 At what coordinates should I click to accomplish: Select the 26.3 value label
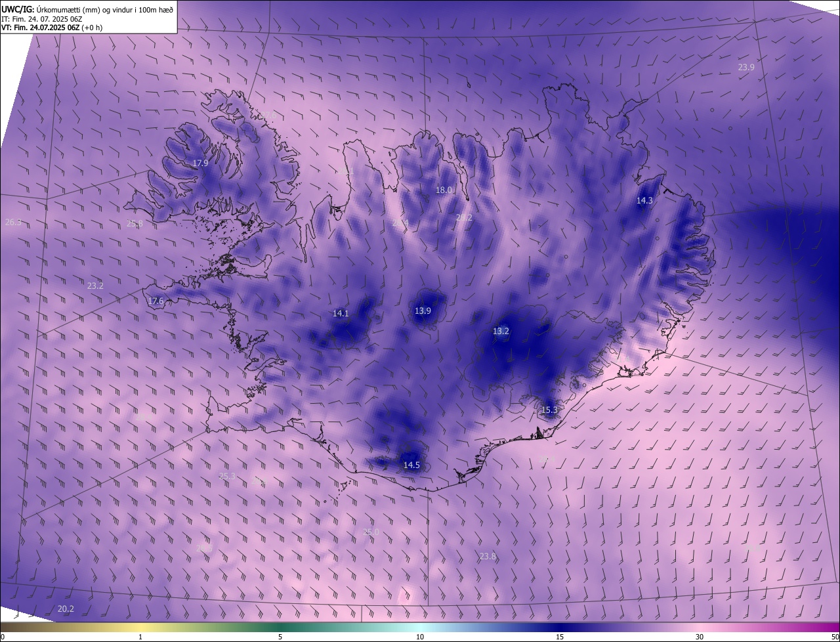(x=13, y=223)
